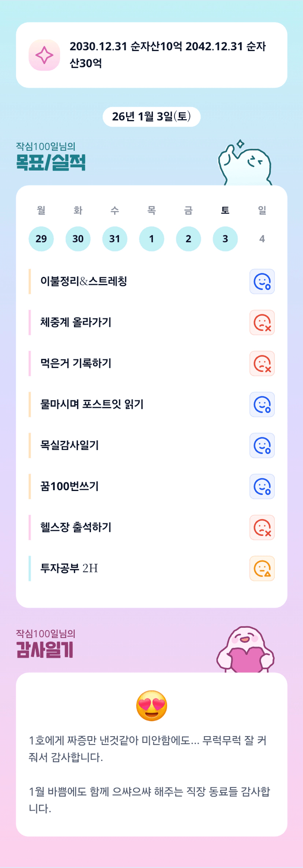The image size is (303, 868).
Task: Select Thursday the 1st date circle
Action: pos(152,239)
